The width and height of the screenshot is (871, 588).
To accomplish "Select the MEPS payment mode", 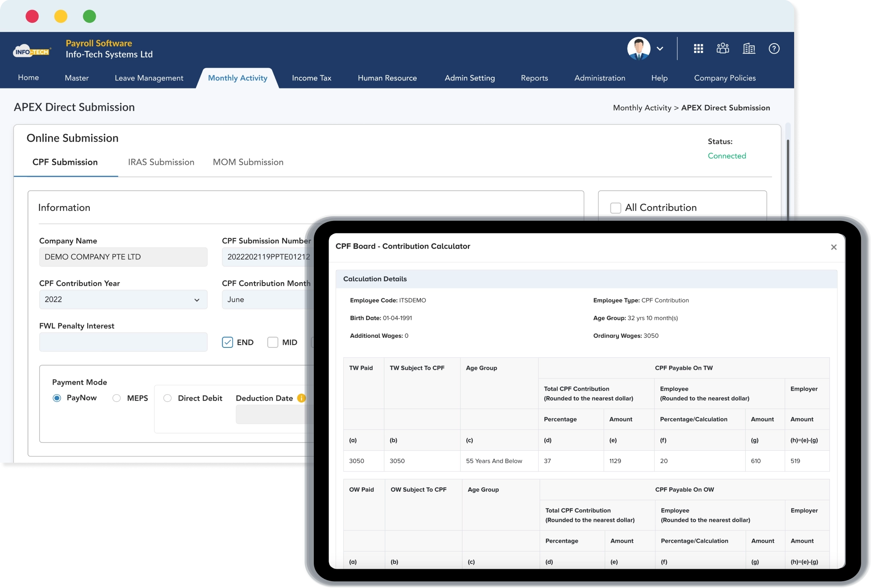I will click(x=116, y=398).
